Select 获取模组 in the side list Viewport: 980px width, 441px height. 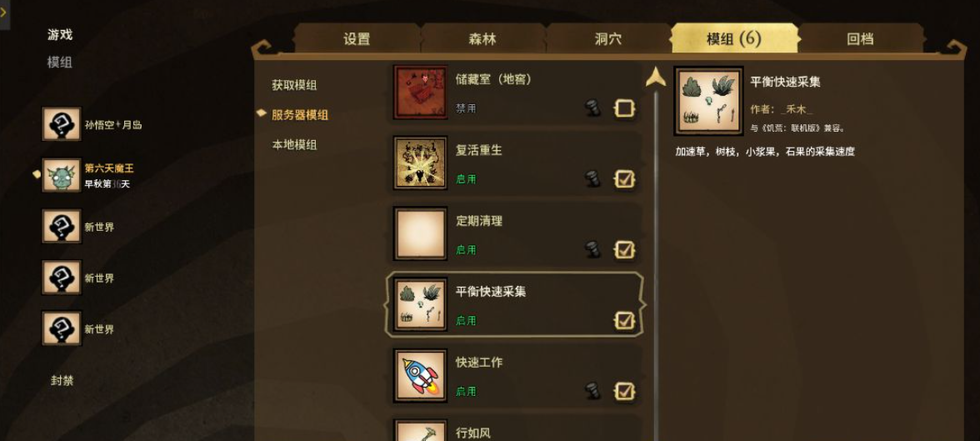293,85
